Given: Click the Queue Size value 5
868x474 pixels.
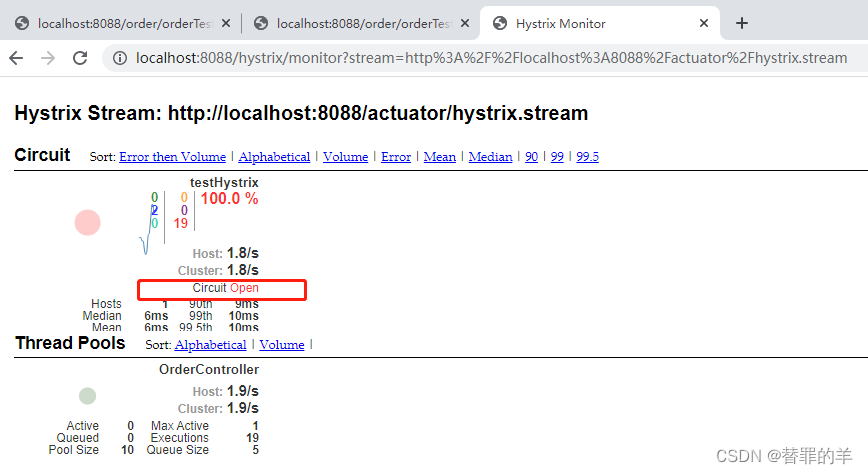Looking at the screenshot, I should click(x=256, y=450).
